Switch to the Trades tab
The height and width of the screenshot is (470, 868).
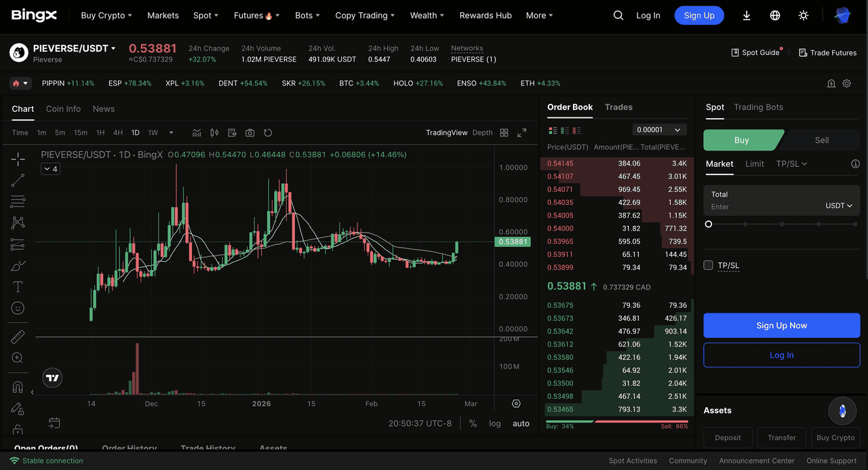(618, 107)
